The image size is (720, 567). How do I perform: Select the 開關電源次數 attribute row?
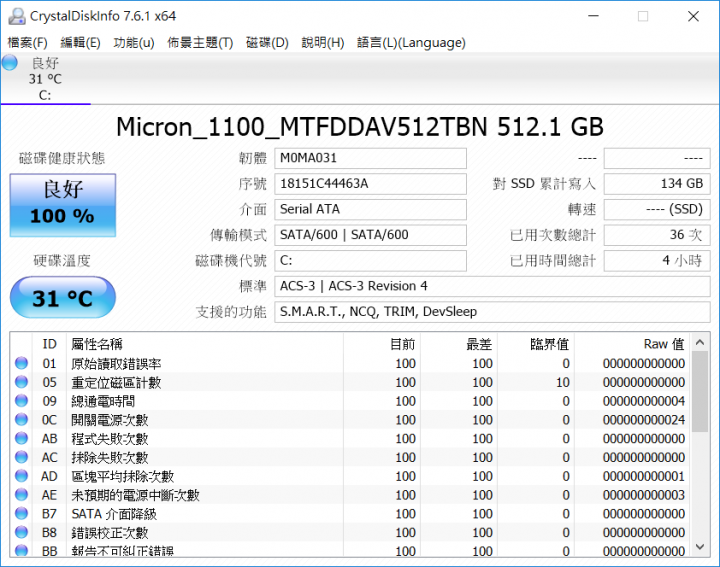point(349,420)
